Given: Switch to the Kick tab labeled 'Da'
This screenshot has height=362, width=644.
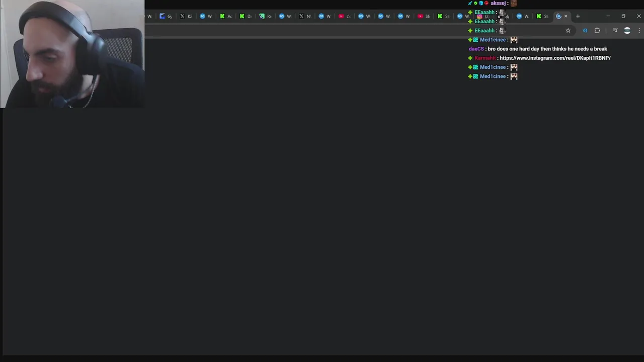Looking at the screenshot, I should tap(246, 16).
